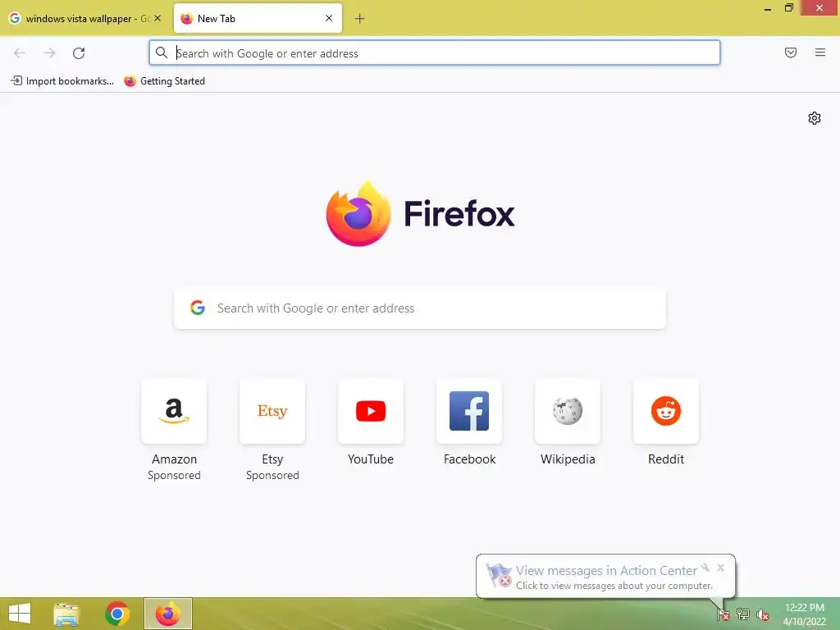Viewport: 840px width, 630px height.
Task: Open new tab personalize gear
Action: 815,118
